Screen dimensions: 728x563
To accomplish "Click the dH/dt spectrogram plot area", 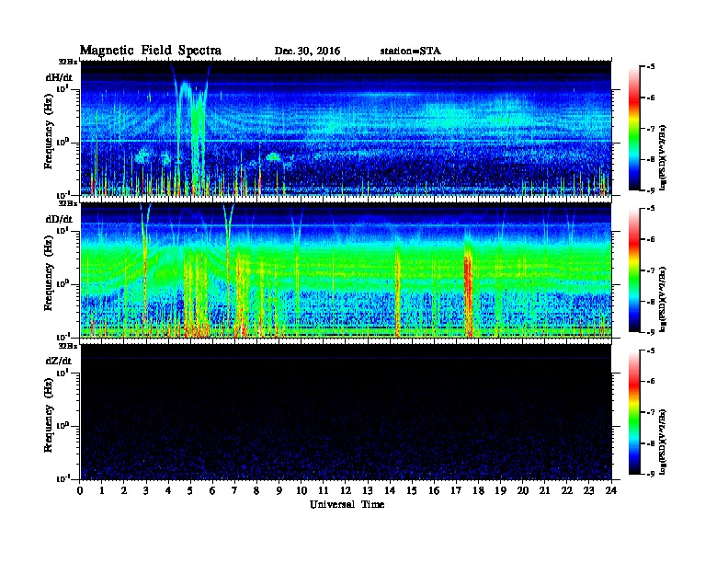I will click(346, 128).
